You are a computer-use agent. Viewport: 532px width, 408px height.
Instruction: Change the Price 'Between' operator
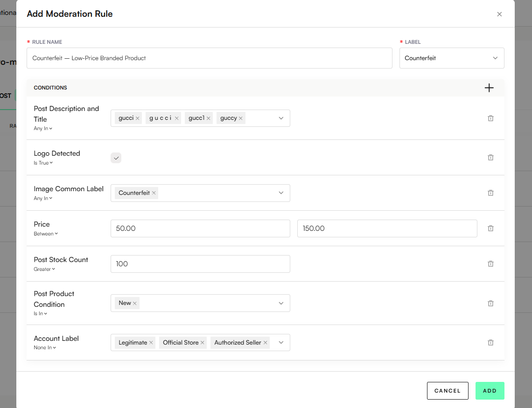point(46,234)
